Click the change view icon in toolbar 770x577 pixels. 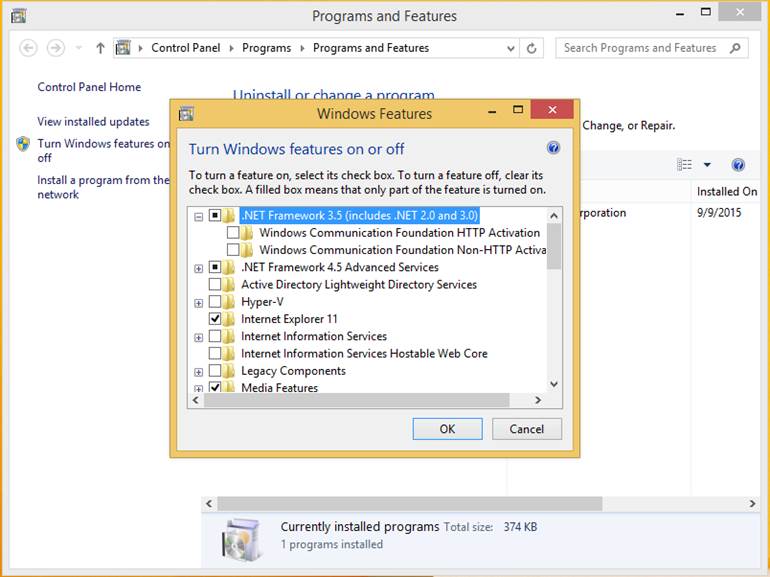pos(685,165)
